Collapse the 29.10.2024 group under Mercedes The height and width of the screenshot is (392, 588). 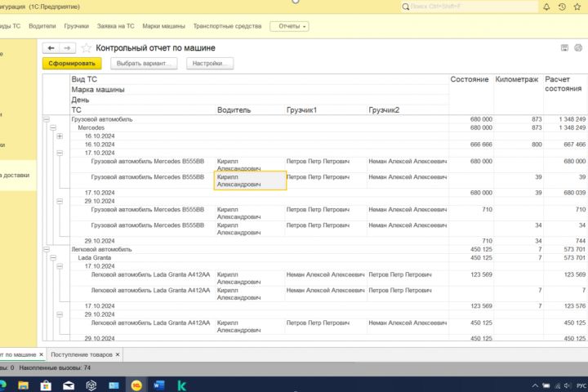(x=60, y=202)
